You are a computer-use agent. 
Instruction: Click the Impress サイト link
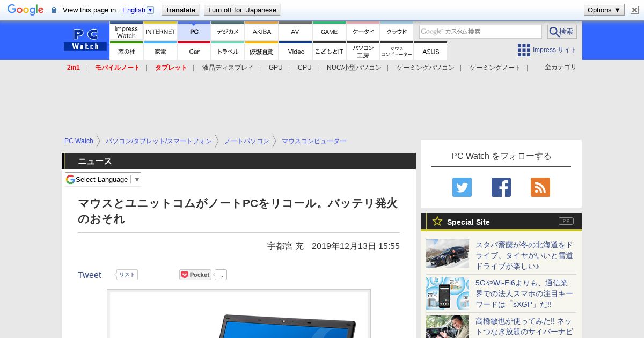coord(555,50)
